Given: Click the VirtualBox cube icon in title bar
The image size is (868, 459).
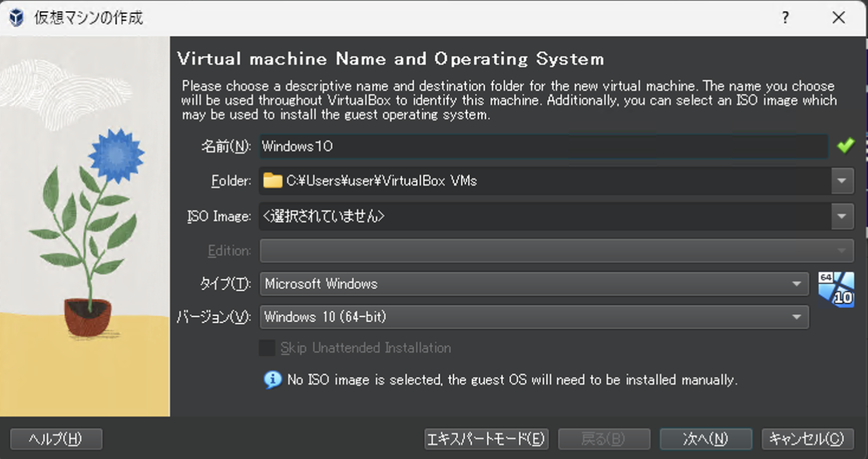Looking at the screenshot, I should (15, 18).
